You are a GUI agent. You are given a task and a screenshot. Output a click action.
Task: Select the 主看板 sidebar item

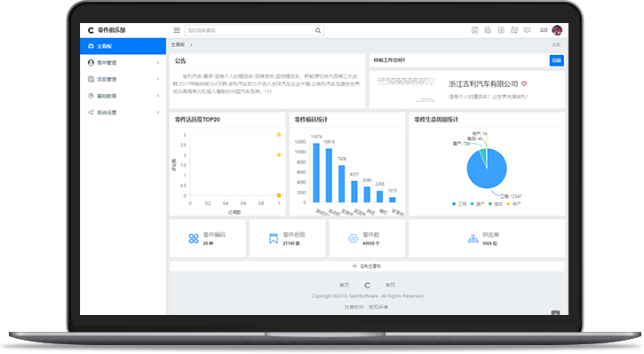pos(123,46)
